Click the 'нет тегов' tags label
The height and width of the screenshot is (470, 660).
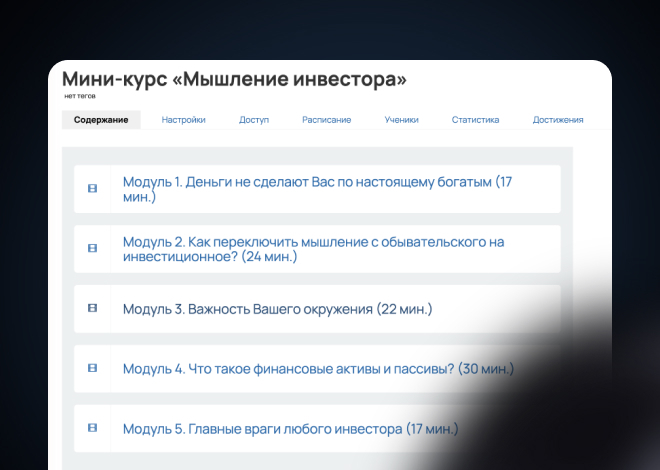click(x=80, y=96)
